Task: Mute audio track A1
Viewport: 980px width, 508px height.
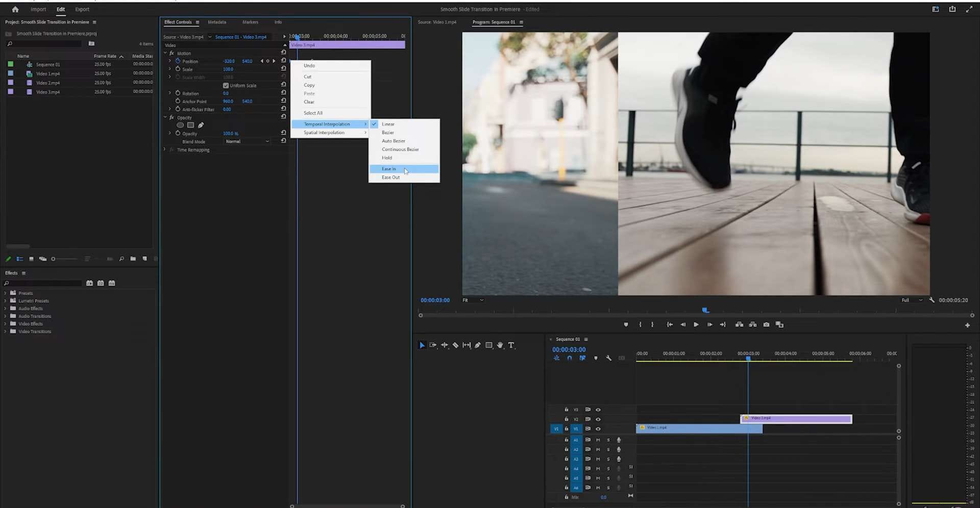Action: [x=598, y=440]
